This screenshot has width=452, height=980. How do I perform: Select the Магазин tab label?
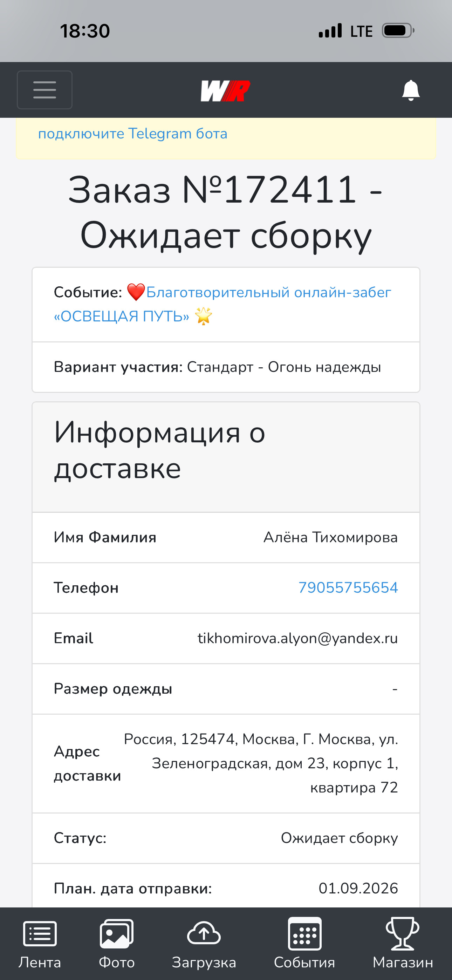tap(403, 962)
